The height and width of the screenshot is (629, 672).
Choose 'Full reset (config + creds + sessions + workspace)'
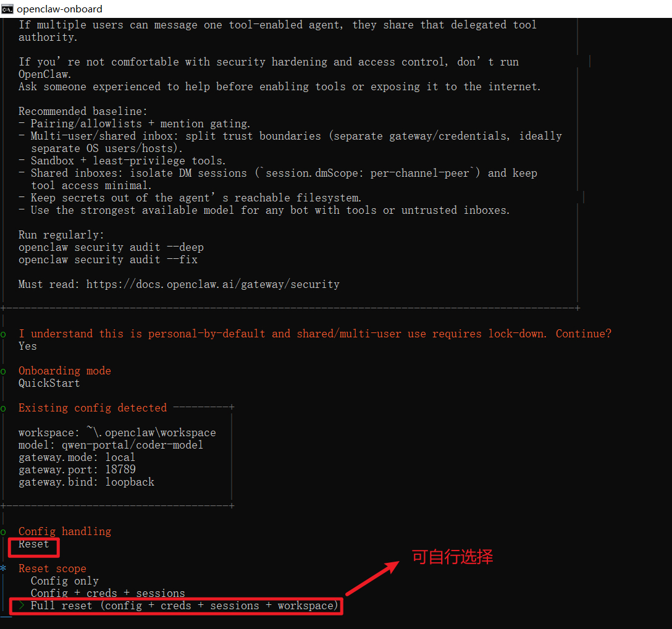coord(184,606)
